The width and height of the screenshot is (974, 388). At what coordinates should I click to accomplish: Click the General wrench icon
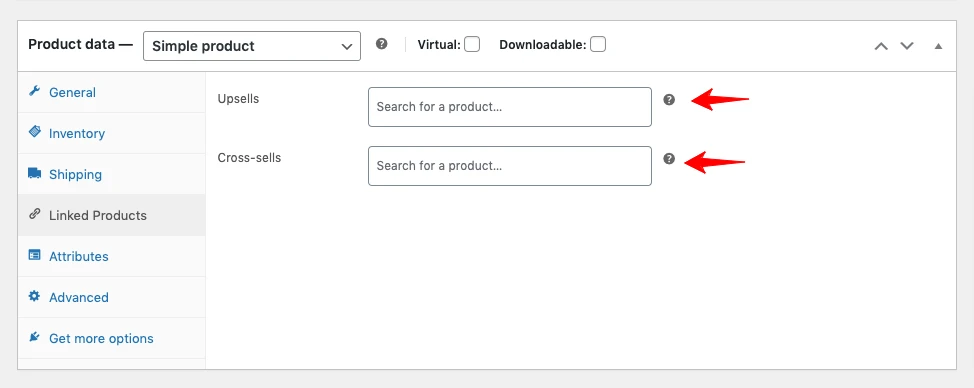pyautogui.click(x=34, y=91)
